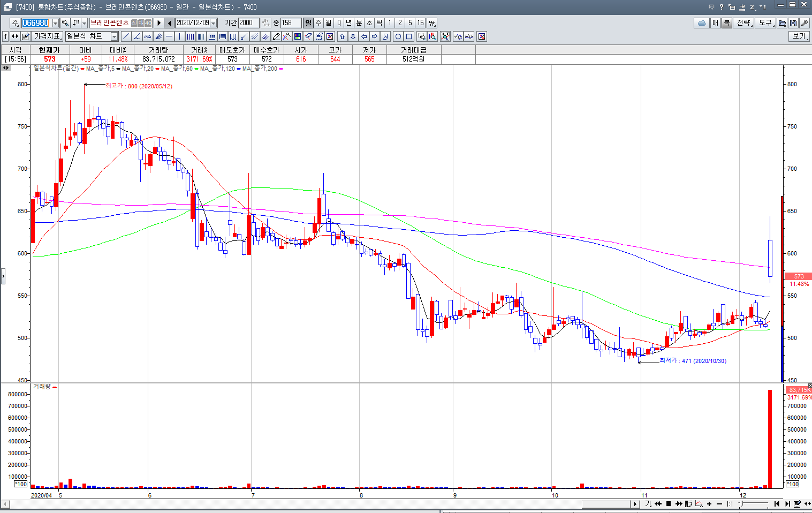Open the 보기 view dropdown
The height and width of the screenshot is (513, 812).
(799, 36)
